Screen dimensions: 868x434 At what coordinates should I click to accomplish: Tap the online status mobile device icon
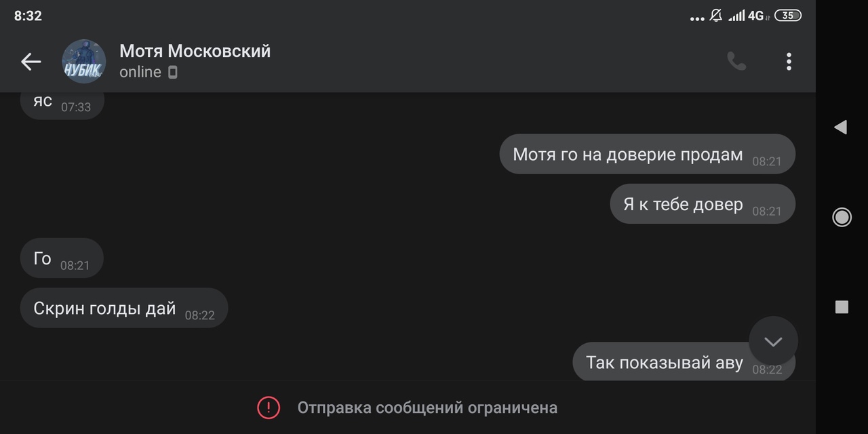(173, 73)
